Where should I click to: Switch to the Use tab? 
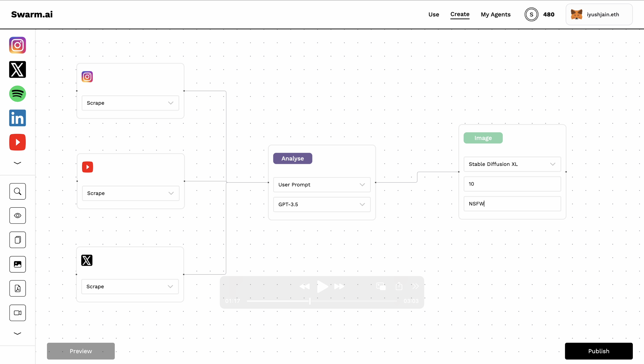click(x=434, y=15)
